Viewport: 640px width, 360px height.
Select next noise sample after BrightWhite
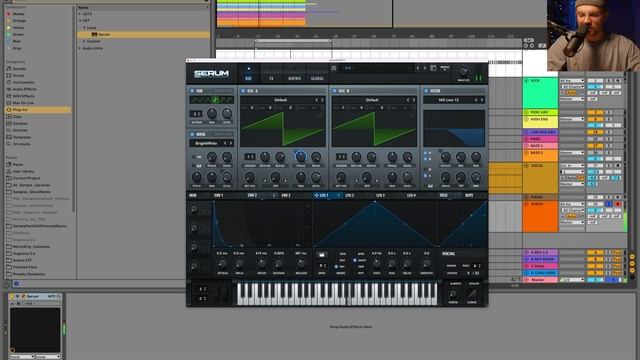point(231,143)
